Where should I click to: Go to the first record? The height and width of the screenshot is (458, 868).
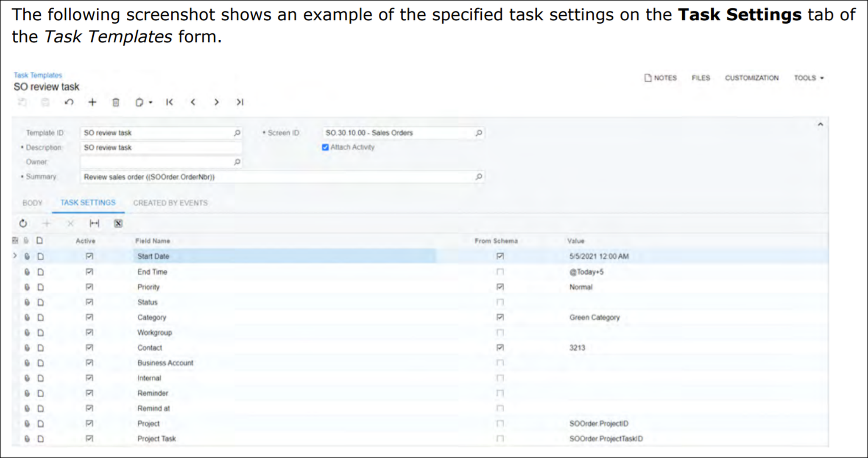170,102
